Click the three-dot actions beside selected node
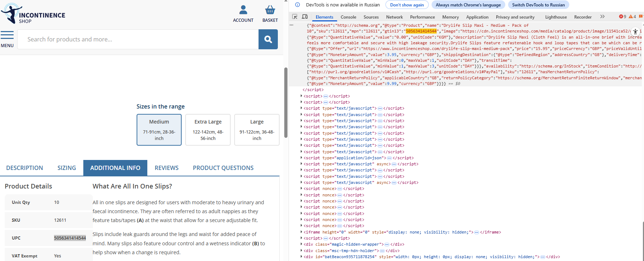The width and height of the screenshot is (644, 261). click(x=291, y=25)
